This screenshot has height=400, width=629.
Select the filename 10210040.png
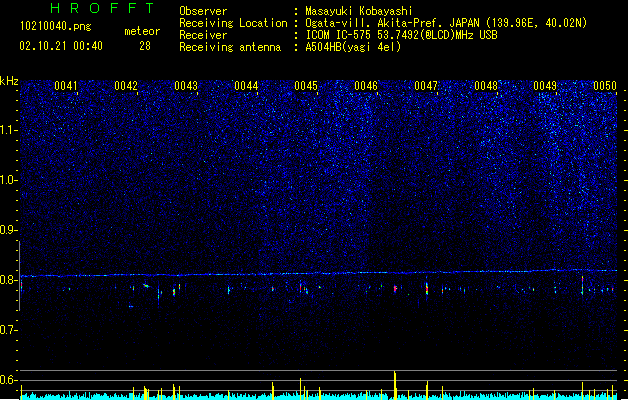[55, 27]
